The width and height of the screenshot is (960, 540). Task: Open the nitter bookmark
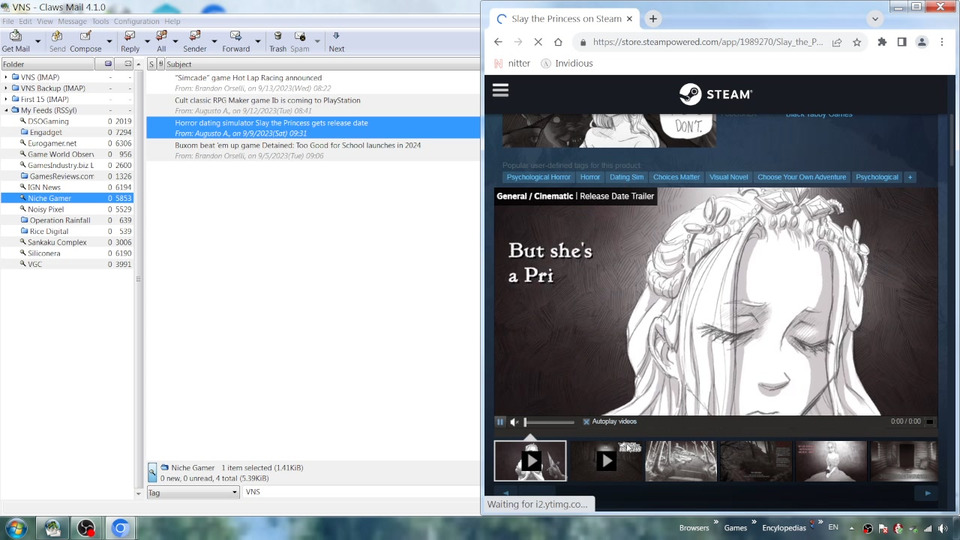(x=512, y=63)
